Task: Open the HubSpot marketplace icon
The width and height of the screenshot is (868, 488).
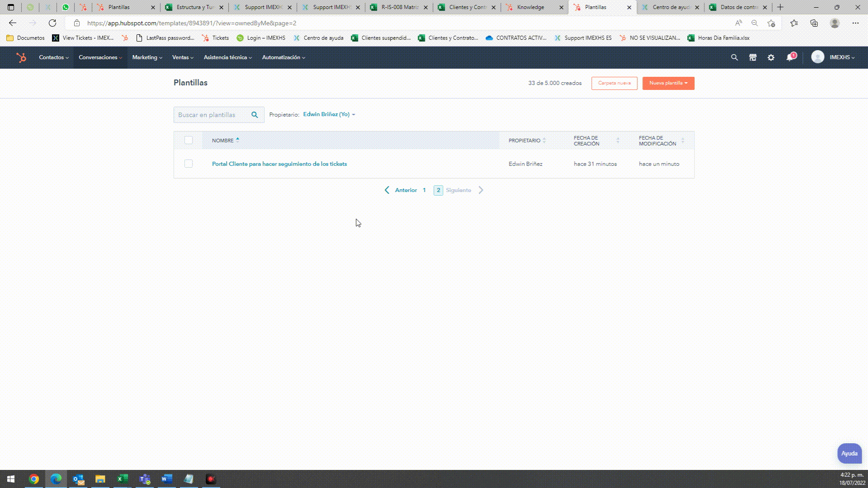Action: pyautogui.click(x=753, y=57)
